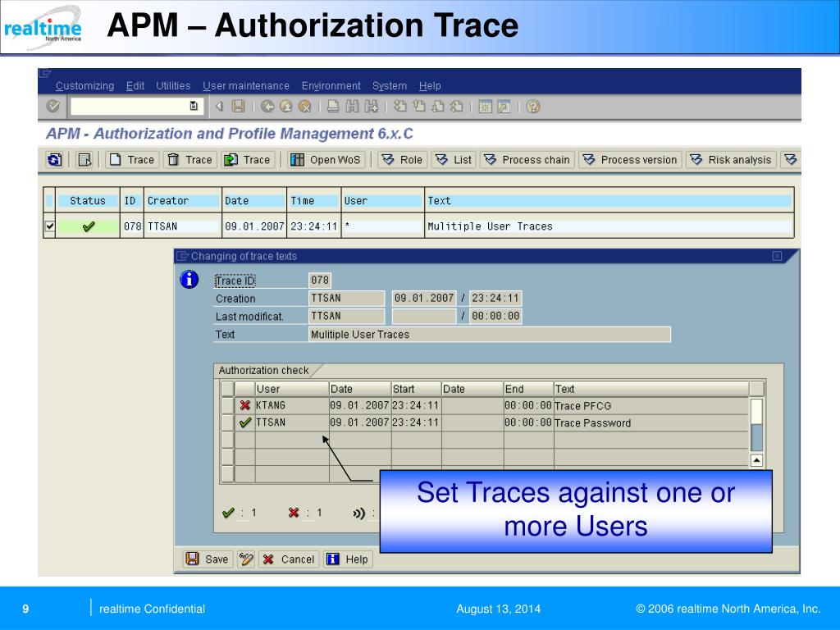Viewport: 840px width, 630px height.
Task: Click the red Cancel icon in the standard toolbar
Action: (x=305, y=106)
